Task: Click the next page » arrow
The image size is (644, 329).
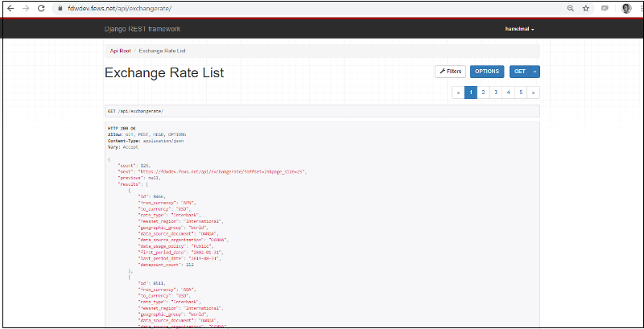Action: tap(533, 93)
